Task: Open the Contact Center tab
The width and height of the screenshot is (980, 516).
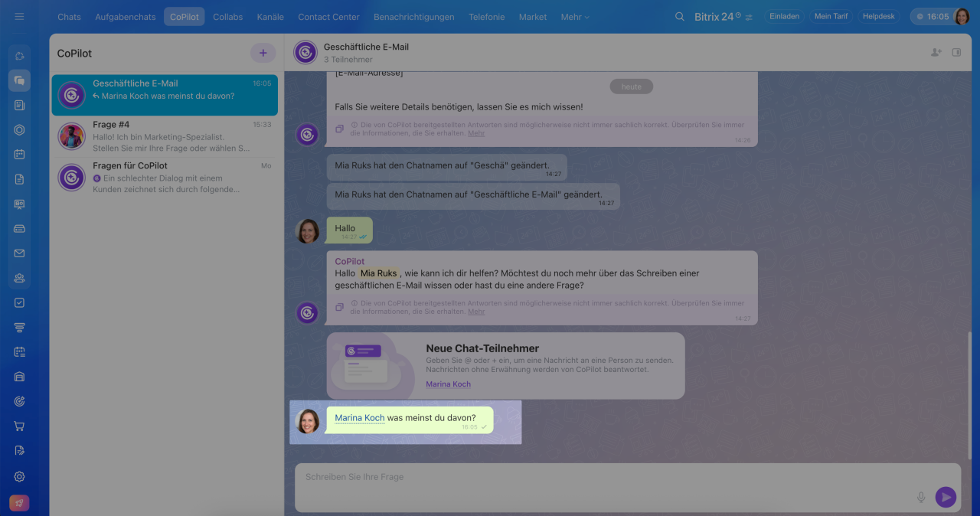Action: [x=328, y=17]
